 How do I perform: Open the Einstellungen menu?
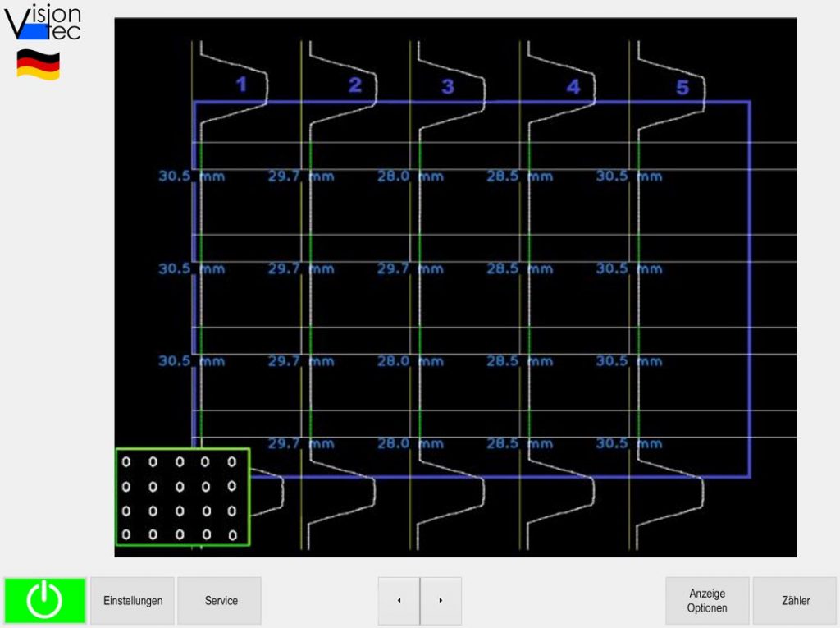tap(133, 601)
